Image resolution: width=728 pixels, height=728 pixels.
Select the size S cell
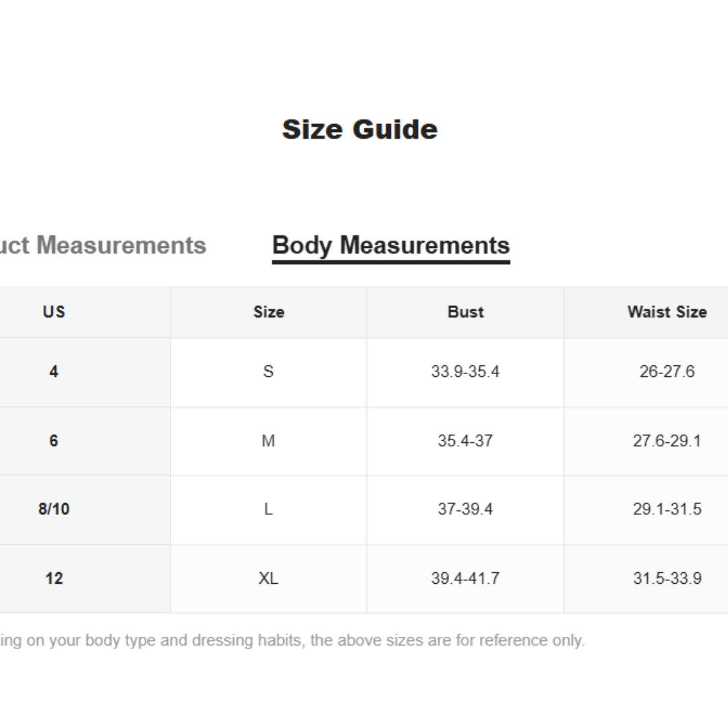tap(268, 371)
